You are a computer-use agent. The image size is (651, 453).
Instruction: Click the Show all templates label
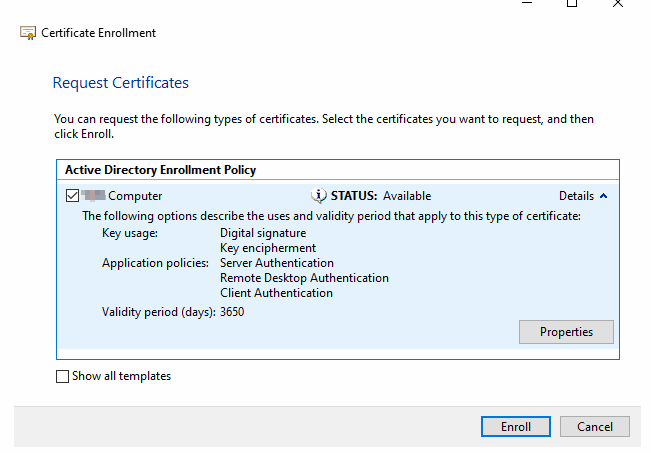click(x=121, y=376)
